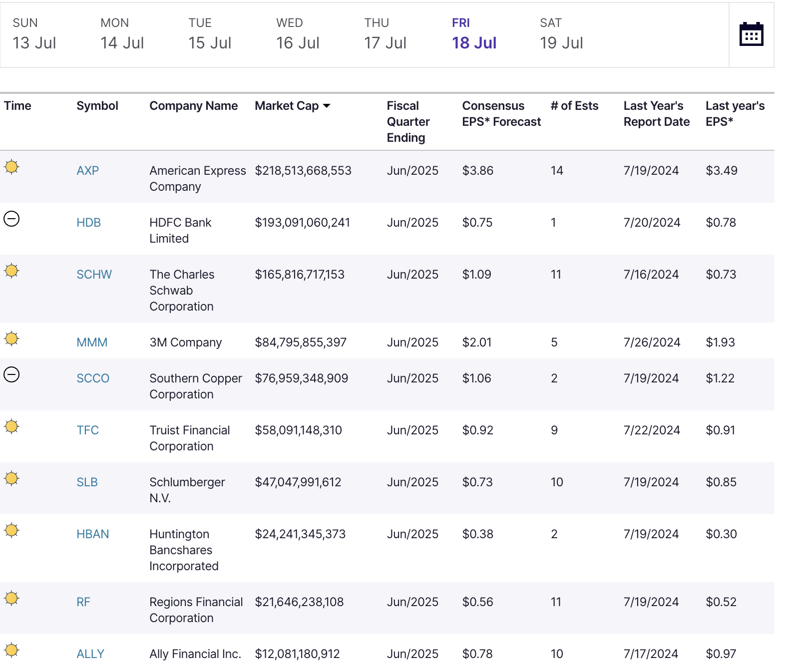Click report date 7/22/2024

(x=652, y=430)
